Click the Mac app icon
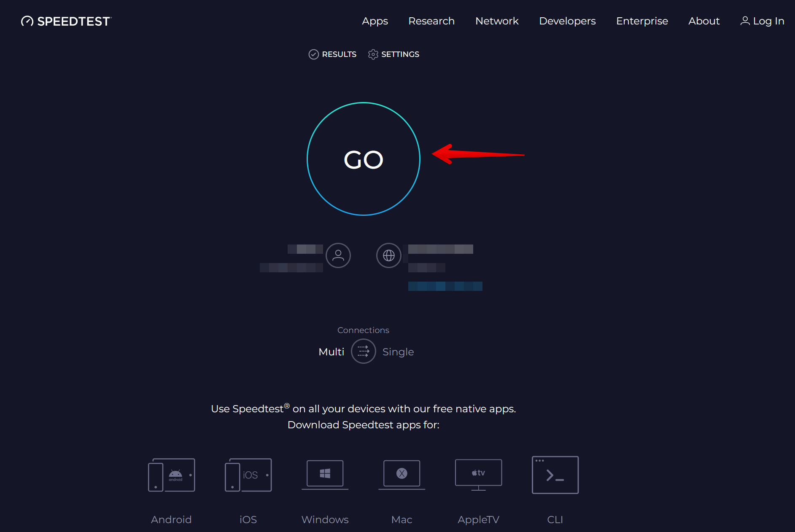Viewport: 795px width, 532px height. coord(402,475)
